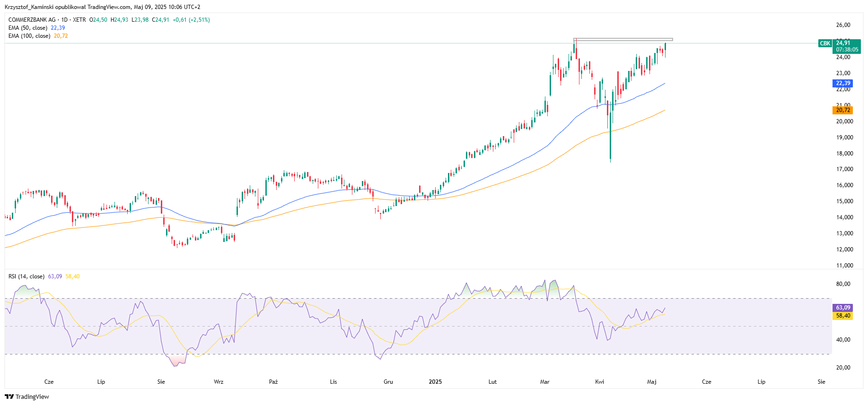Click the publication header with author name

pyautogui.click(x=103, y=7)
